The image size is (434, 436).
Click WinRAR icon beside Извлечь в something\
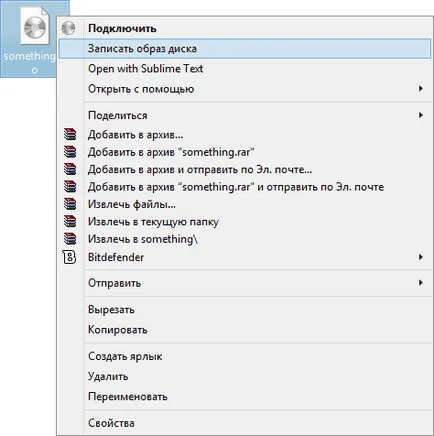pyautogui.click(x=70, y=239)
